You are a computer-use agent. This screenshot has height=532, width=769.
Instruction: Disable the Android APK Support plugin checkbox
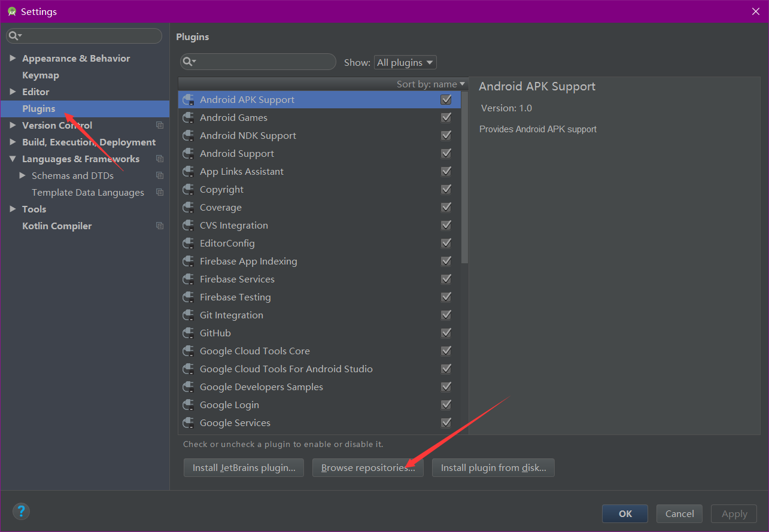(x=446, y=100)
